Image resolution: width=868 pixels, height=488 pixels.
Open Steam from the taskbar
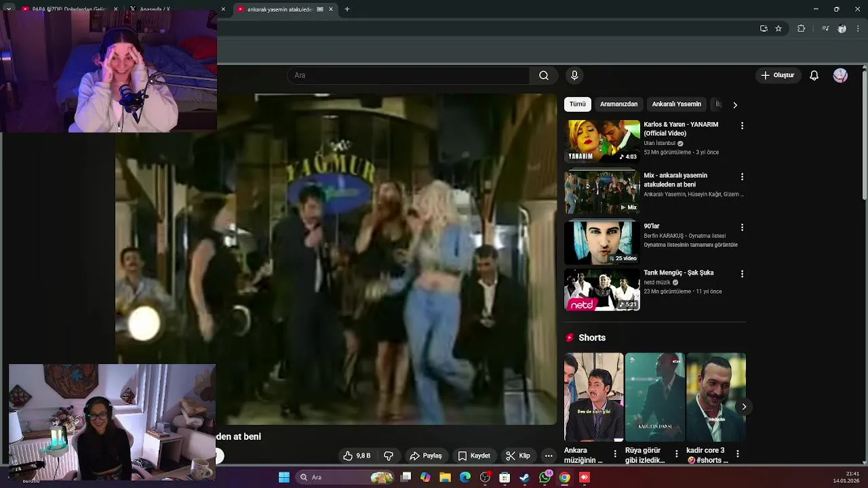(524, 478)
